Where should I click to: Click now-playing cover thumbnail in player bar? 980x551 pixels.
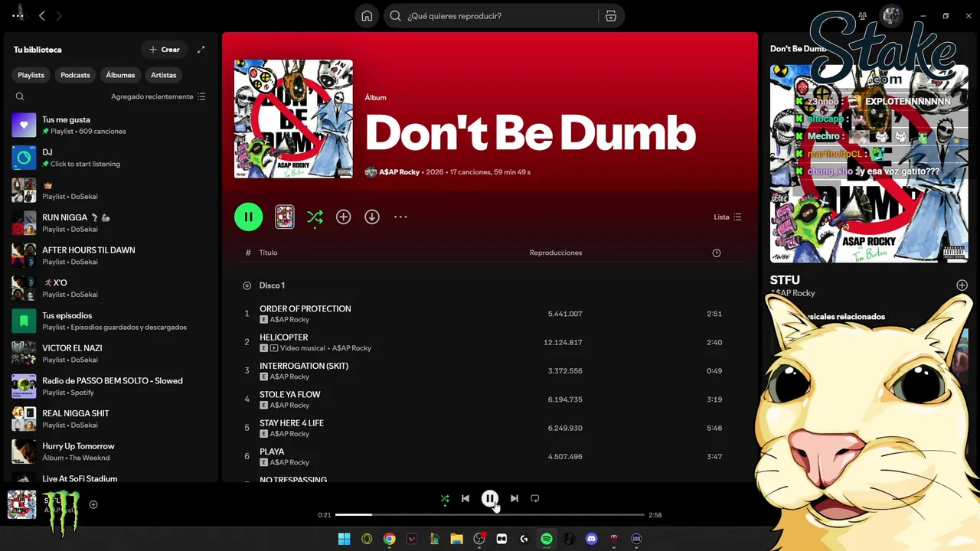point(21,504)
